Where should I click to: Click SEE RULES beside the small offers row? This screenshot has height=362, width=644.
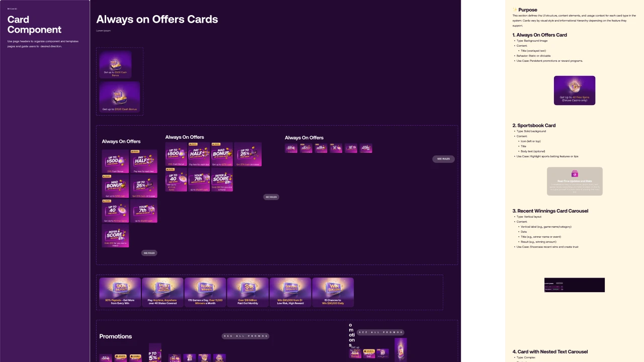443,159
